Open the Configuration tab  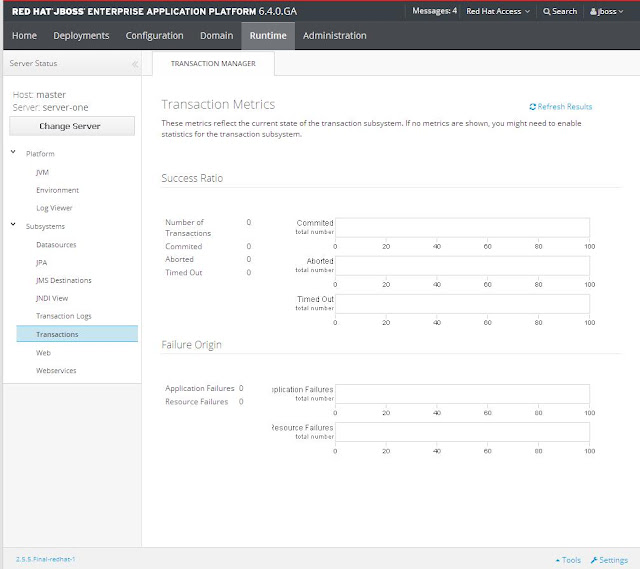[x=154, y=36]
